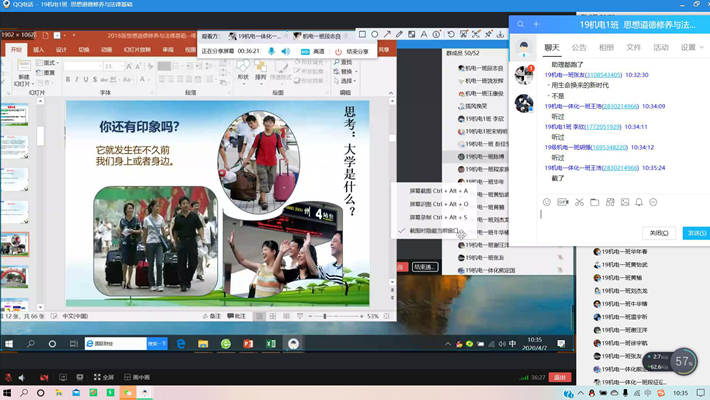This screenshot has width=710, height=400.
Task: Switch to the 公告 tab
Action: 579,47
